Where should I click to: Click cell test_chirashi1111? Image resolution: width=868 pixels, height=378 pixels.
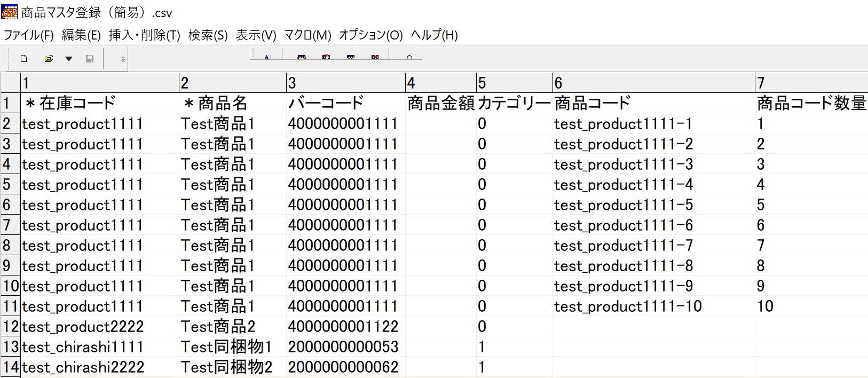click(100, 346)
